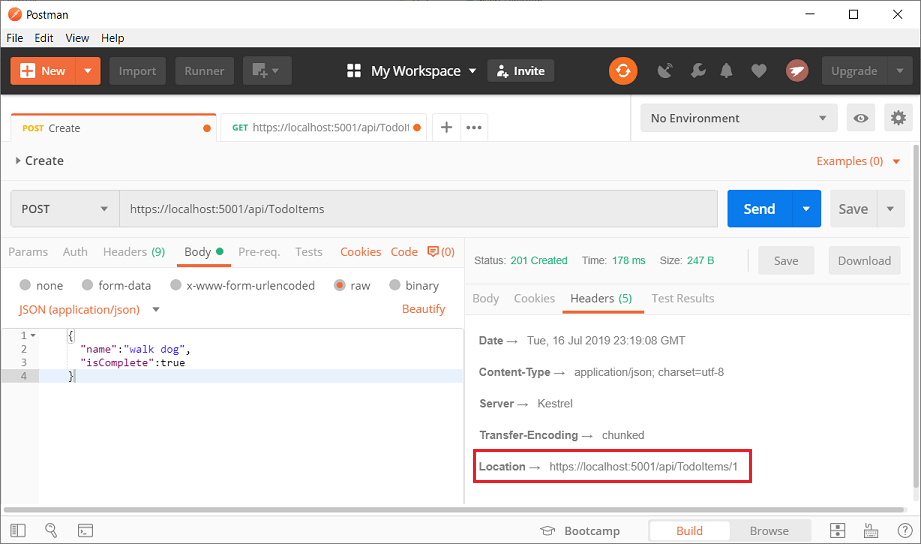
Task: Switch to request Auth tab
Action: click(75, 251)
